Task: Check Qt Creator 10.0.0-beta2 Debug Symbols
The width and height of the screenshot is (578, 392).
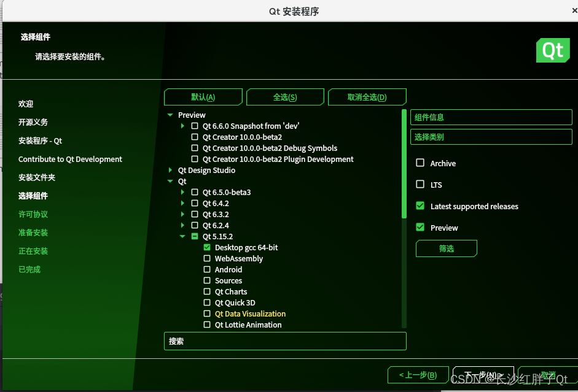Action: pos(195,148)
